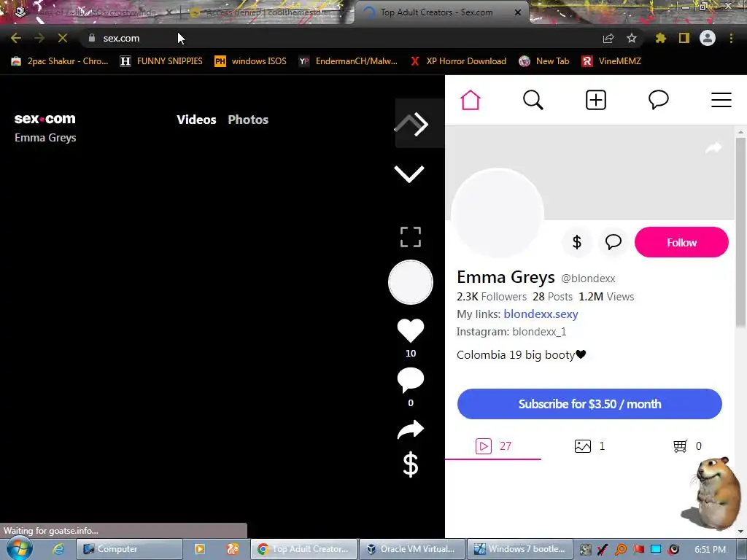Enter fullscreen mode in the viewer
Viewport: 747px width, 560px height.
click(x=411, y=237)
